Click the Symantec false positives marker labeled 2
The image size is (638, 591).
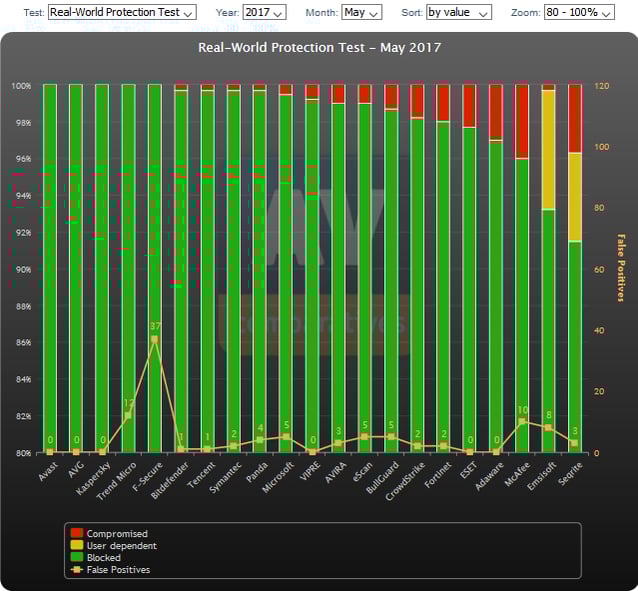[233, 446]
